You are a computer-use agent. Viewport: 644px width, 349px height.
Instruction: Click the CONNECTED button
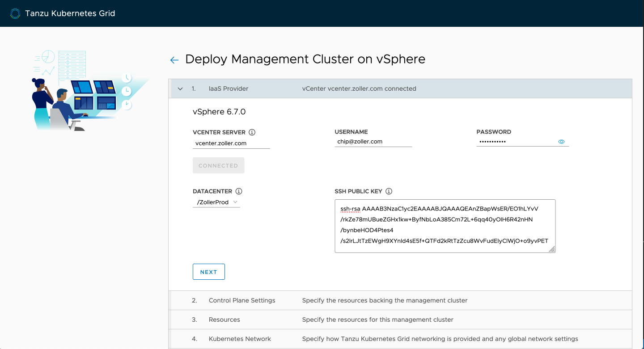pyautogui.click(x=218, y=165)
